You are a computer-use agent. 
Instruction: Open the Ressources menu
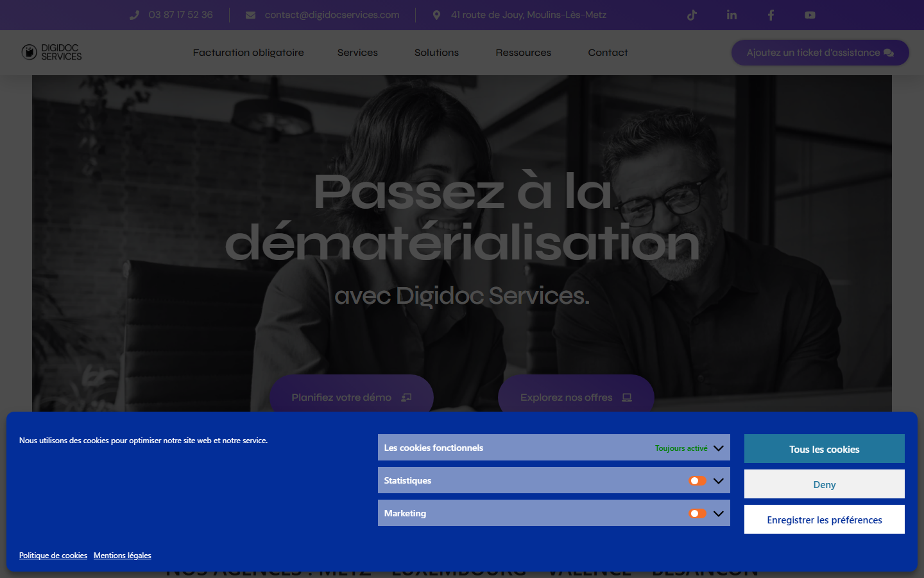click(523, 53)
